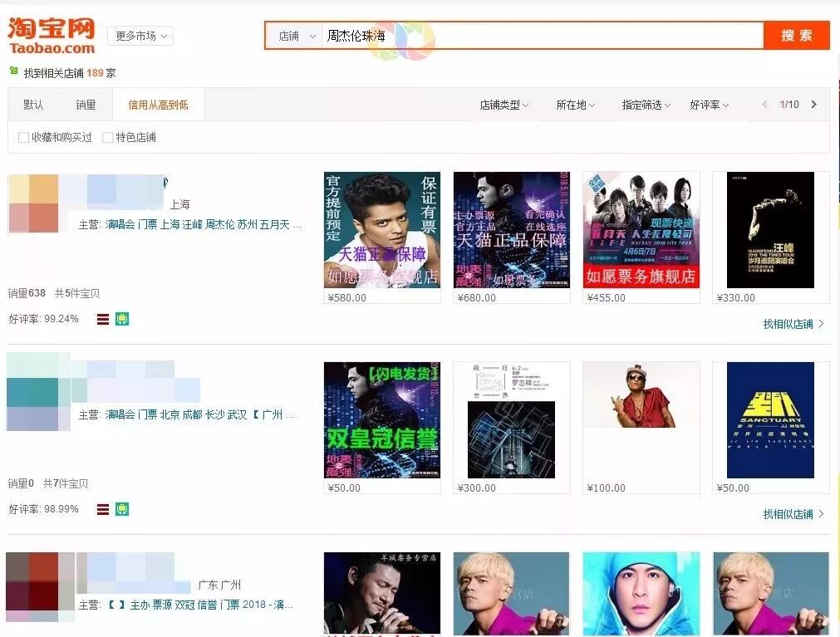This screenshot has height=637, width=840.
Task: Focus the search field containing 周杰伦珠海
Action: pyautogui.click(x=543, y=36)
